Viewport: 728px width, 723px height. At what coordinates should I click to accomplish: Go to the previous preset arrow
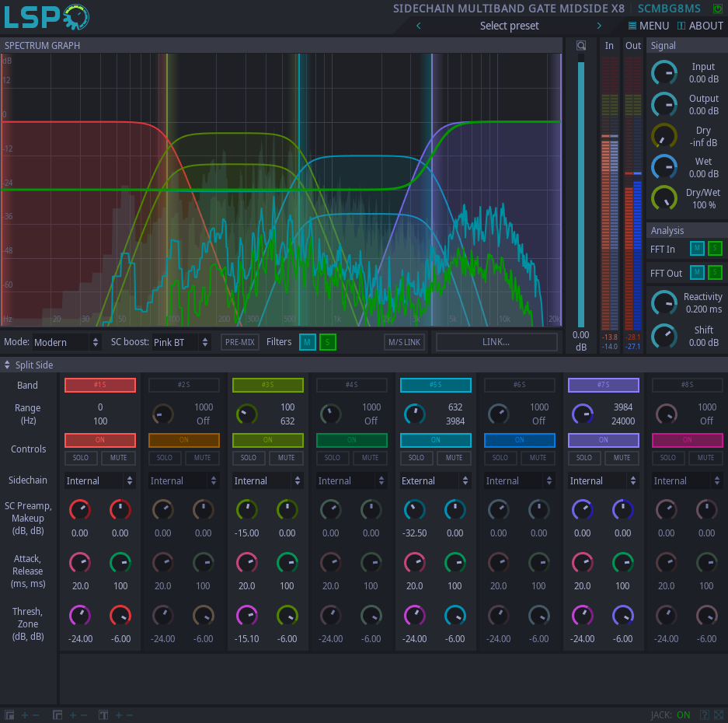click(419, 26)
